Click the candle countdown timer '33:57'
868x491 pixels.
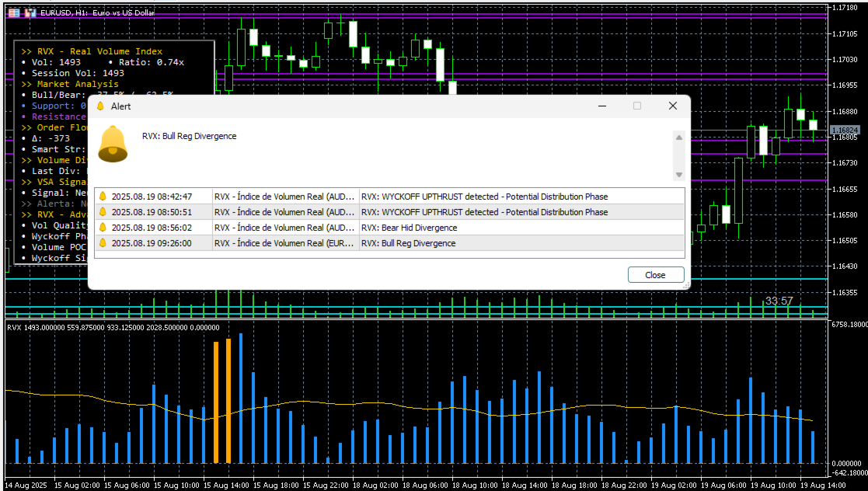pos(779,301)
